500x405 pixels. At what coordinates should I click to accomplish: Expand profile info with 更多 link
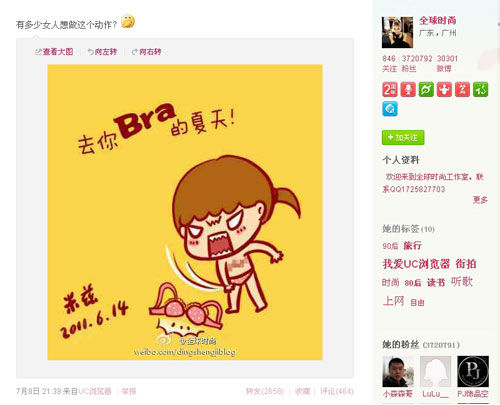click(480, 200)
